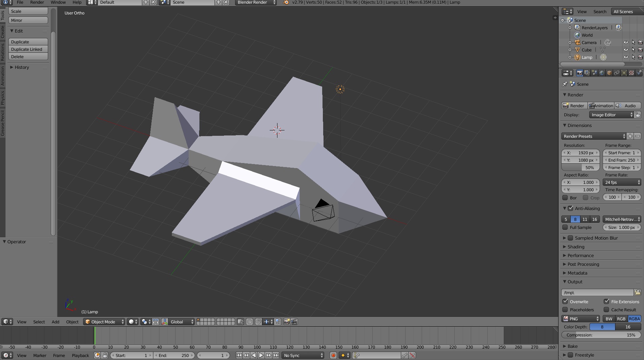Toggle visibility eye for Camera in outliner
644x360 pixels.
pos(626,42)
